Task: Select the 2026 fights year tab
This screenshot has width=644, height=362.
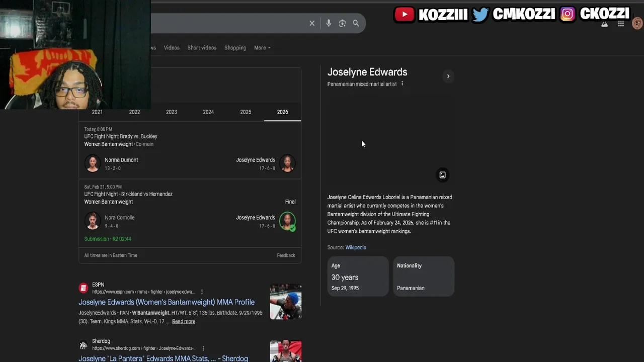Action: (x=282, y=112)
